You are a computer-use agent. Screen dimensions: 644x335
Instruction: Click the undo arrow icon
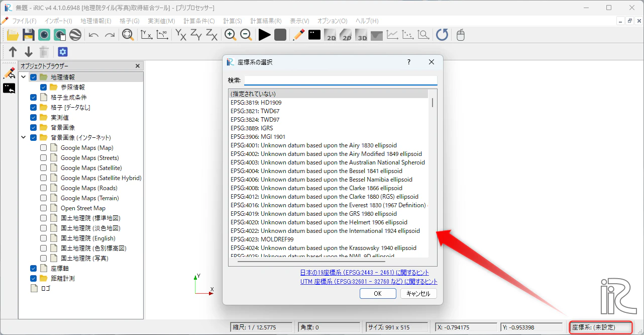tap(93, 35)
